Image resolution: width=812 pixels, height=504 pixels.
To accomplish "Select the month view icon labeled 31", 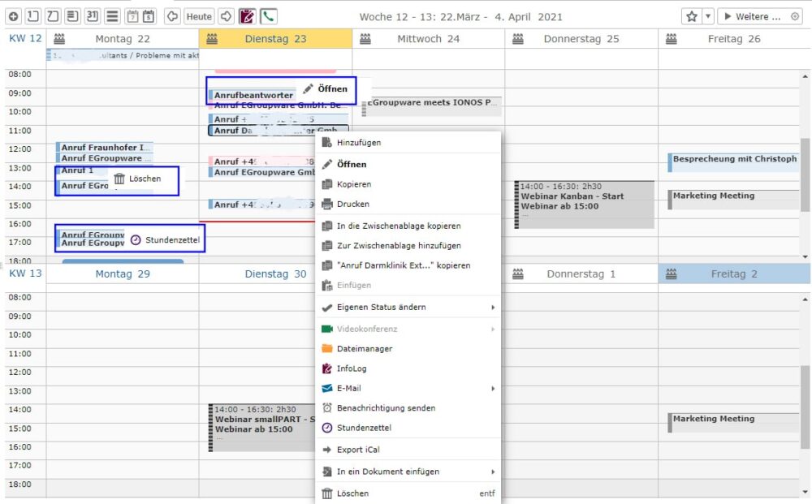I will 93,16.
